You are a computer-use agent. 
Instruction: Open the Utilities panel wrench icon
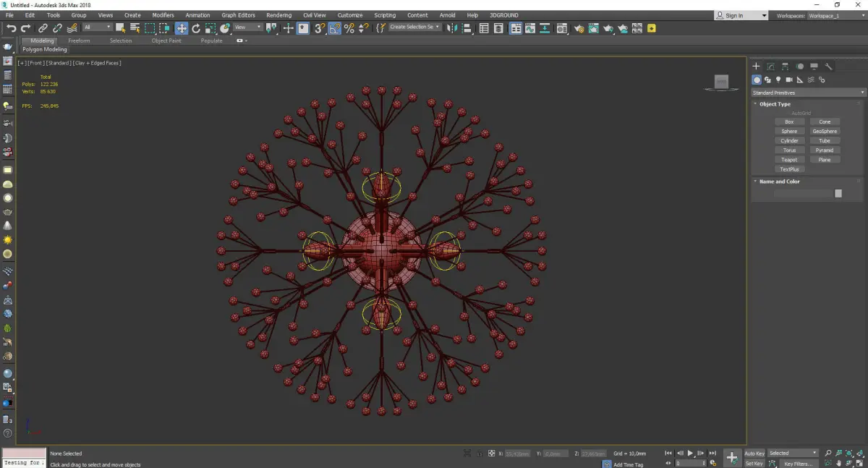829,67
